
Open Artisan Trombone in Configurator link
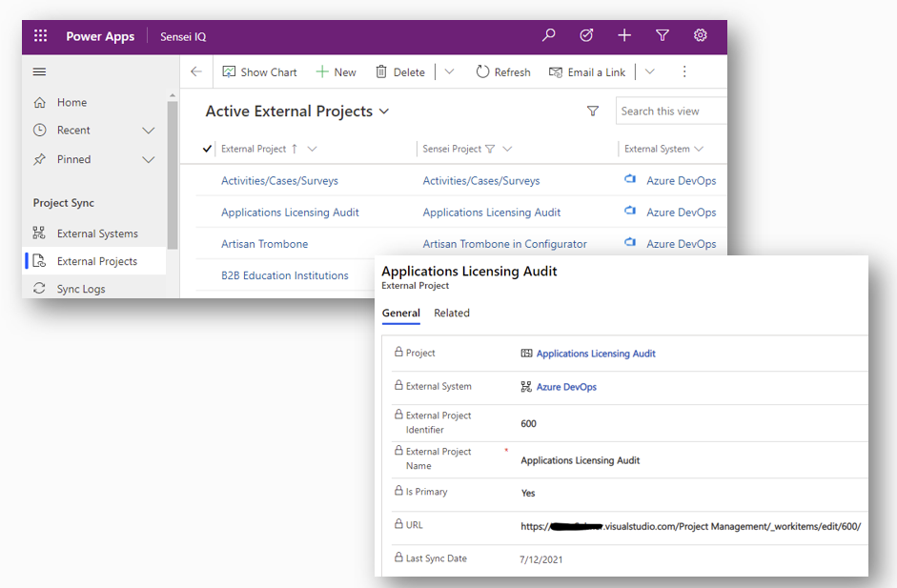point(504,244)
